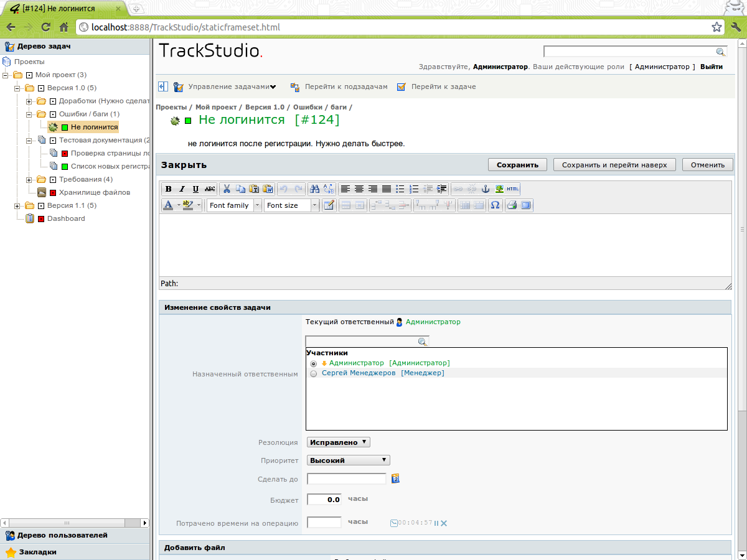Open the Font size dropdown
This screenshot has width=747, height=560.
coord(291,205)
